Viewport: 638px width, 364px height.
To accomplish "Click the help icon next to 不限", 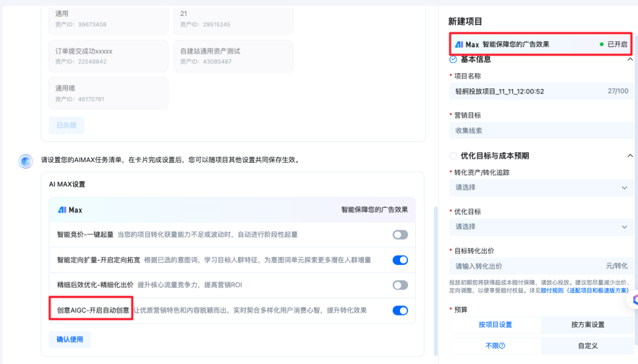I will tap(502, 345).
